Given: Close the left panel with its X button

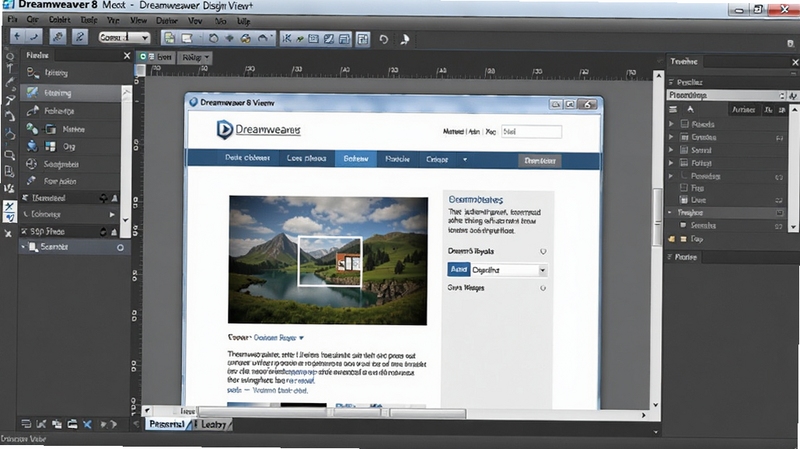Looking at the screenshot, I should pos(127,56).
